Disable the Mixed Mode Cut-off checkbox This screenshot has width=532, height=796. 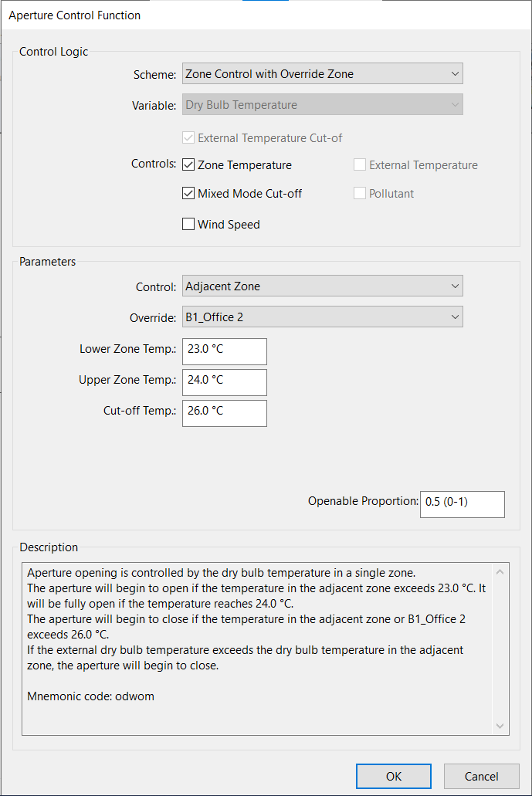pyautogui.click(x=188, y=193)
